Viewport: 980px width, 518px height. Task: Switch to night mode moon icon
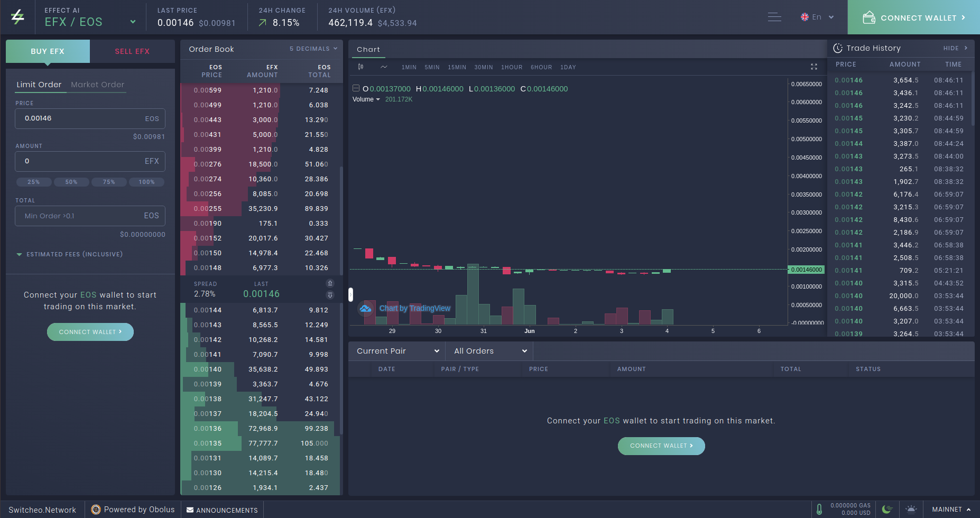pyautogui.click(x=887, y=510)
